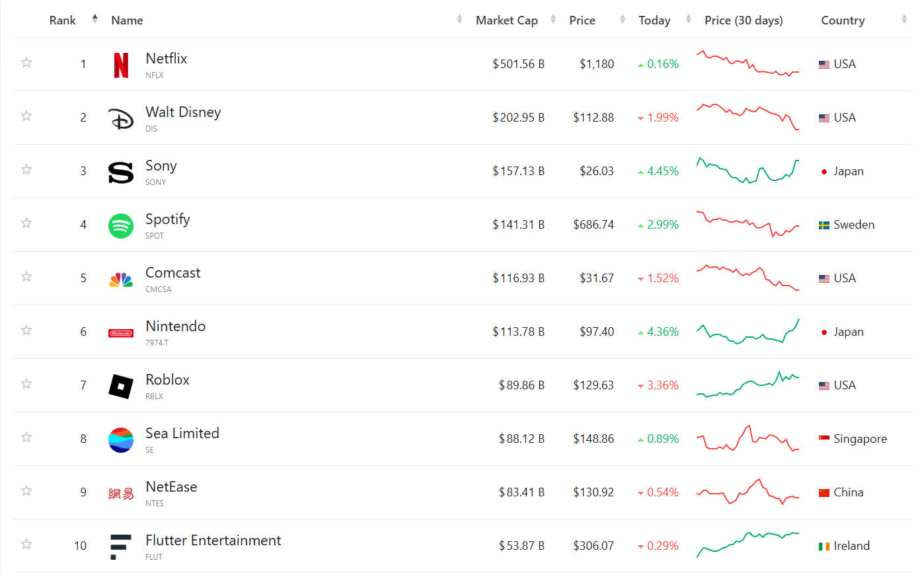Screen dimensions: 924x573
Task: Click the Sea Limited logo
Action: 121,440
